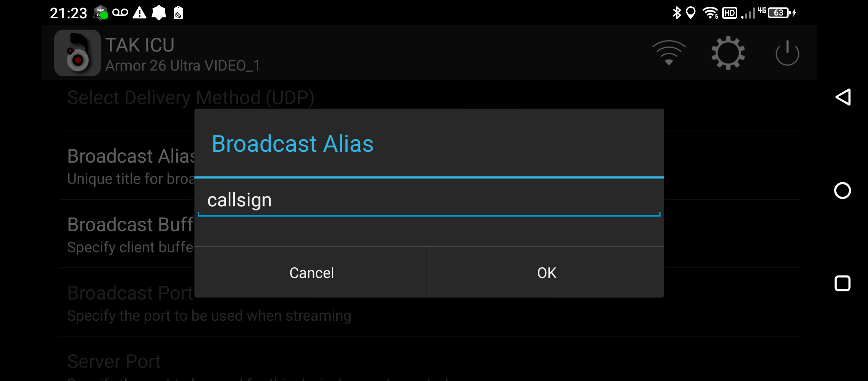Screen dimensions: 868x381
Task: Focus the callsign text input field
Action: (429, 200)
